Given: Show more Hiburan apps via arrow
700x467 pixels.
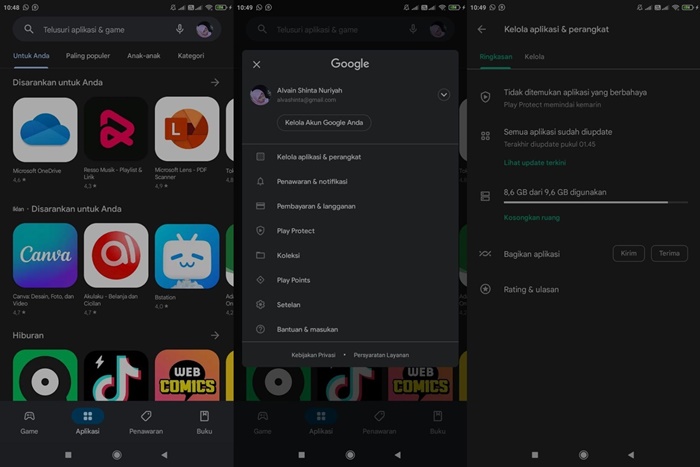Looking at the screenshot, I should tap(215, 335).
